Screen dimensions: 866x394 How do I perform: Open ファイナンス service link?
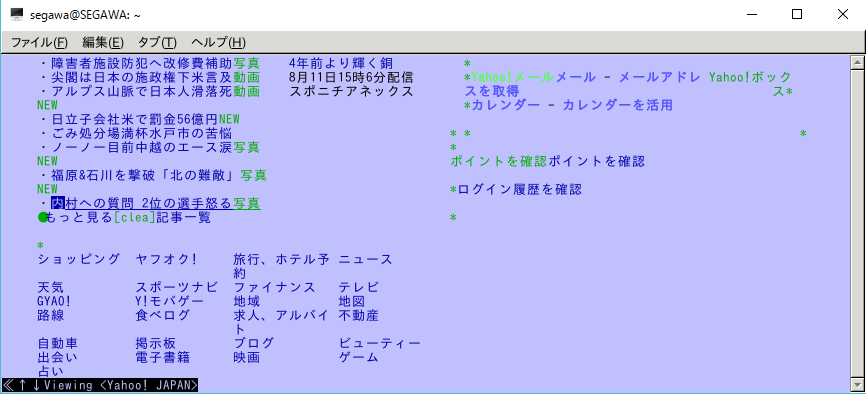274,287
